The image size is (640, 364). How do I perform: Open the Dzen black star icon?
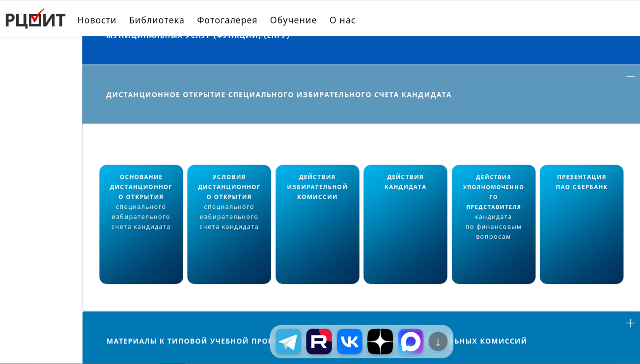click(380, 341)
